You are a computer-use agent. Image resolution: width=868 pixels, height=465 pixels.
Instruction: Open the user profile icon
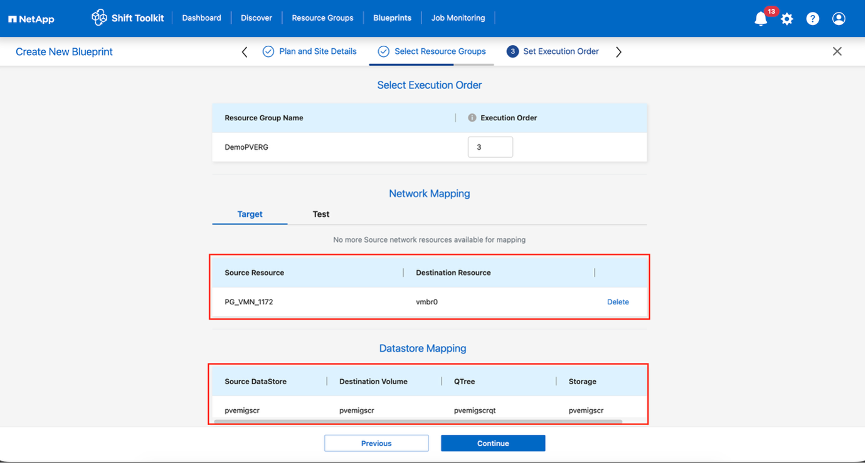click(839, 19)
